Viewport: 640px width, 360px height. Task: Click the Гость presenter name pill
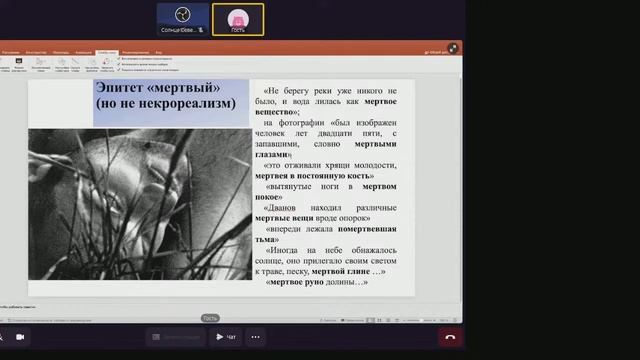click(x=210, y=318)
